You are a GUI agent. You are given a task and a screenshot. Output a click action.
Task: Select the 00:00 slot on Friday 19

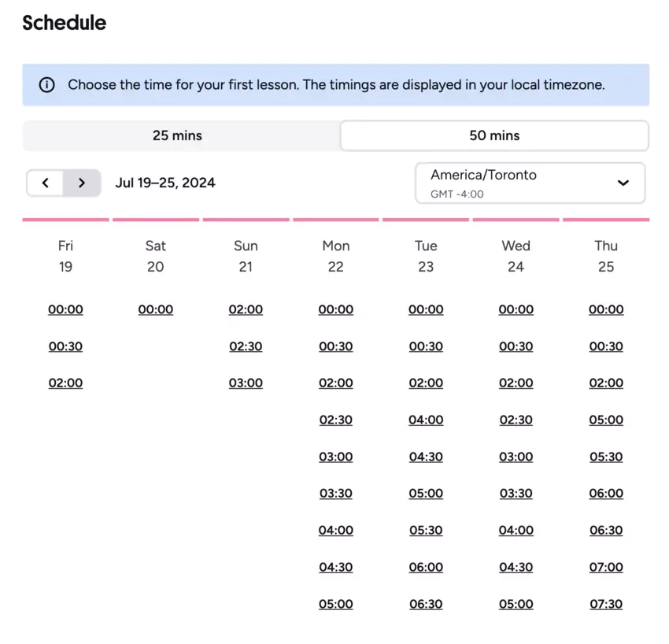[65, 309]
